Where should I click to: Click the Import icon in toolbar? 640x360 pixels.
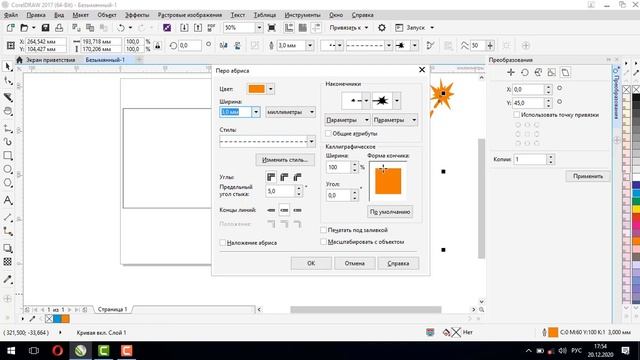pos(184,28)
